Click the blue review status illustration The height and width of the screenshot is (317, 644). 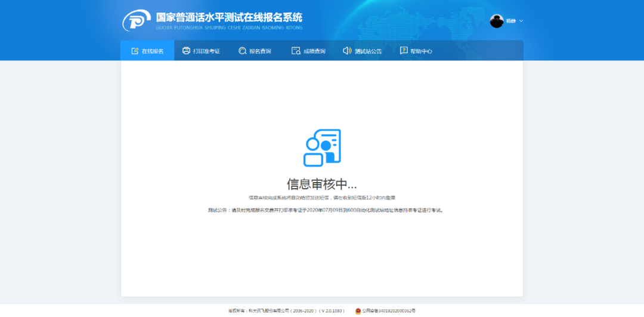[x=322, y=147]
